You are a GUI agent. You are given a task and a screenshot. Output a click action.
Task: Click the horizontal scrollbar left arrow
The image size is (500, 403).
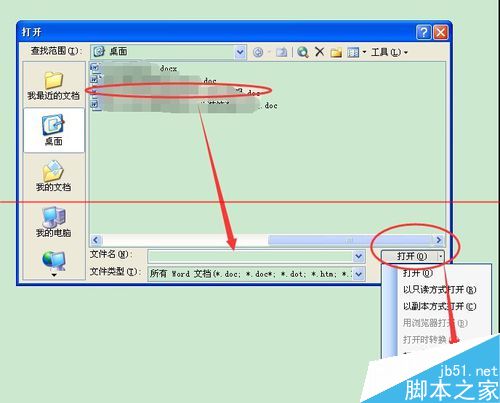pos(96,240)
